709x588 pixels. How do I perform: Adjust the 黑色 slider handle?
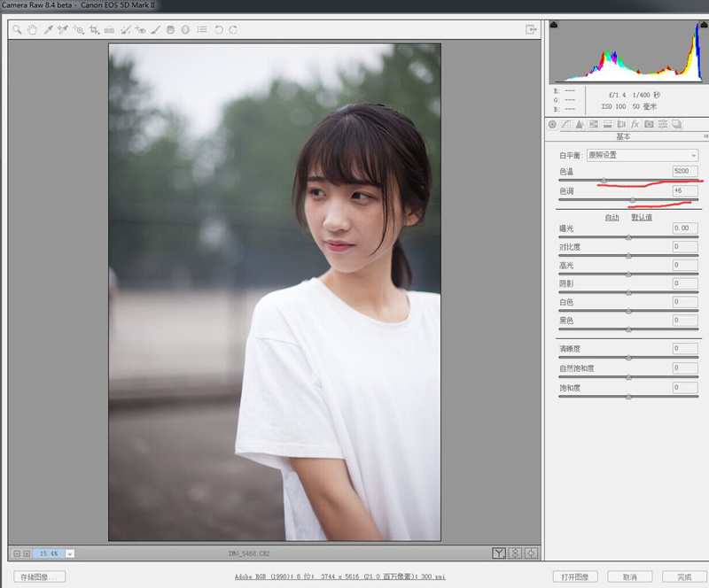pos(628,329)
